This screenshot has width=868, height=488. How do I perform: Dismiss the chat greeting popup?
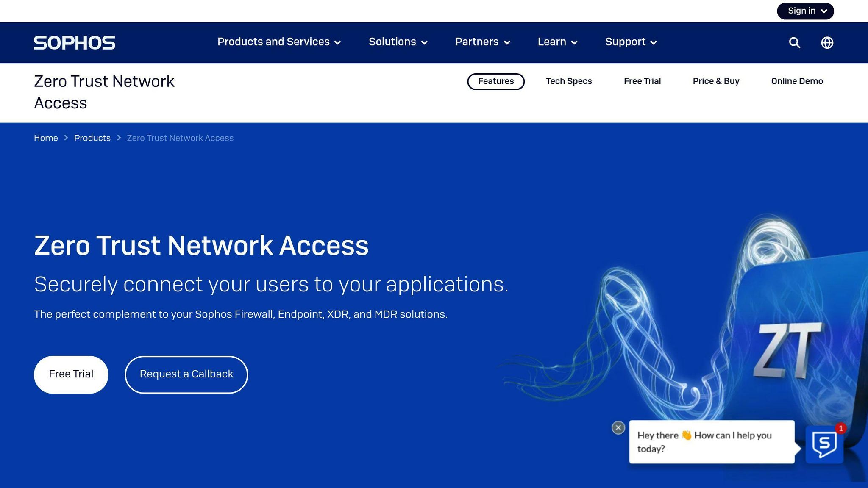[x=618, y=428]
